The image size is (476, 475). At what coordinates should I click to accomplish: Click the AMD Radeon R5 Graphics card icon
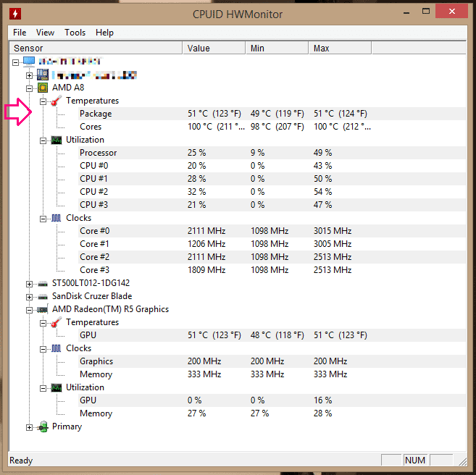[x=43, y=309]
